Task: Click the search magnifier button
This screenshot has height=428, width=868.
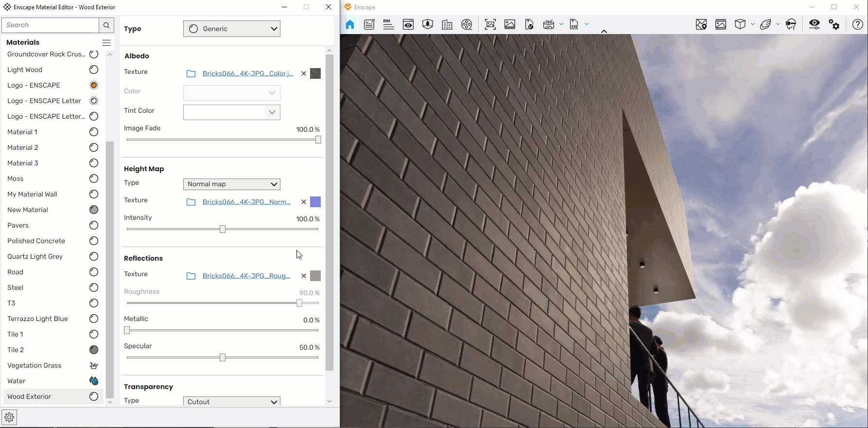Action: click(x=106, y=25)
